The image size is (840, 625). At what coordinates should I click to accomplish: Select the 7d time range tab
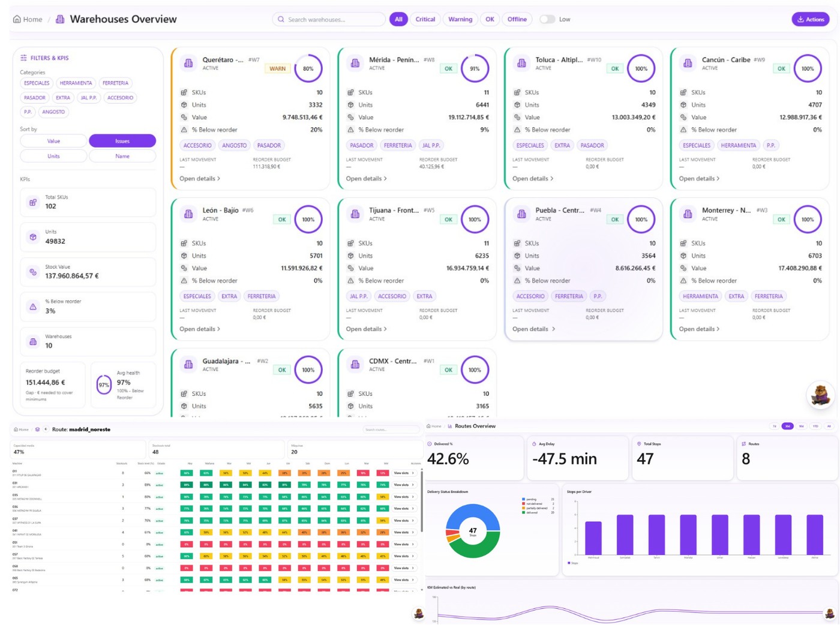pyautogui.click(x=773, y=426)
